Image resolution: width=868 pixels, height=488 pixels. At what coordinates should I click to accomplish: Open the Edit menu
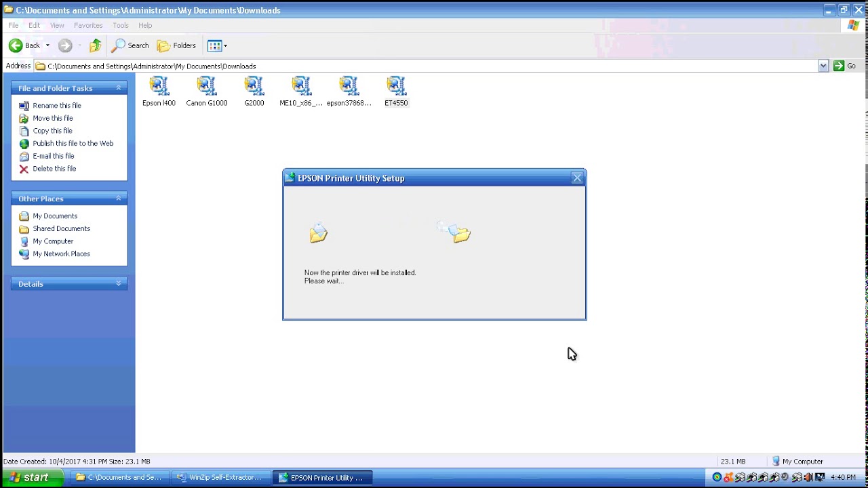click(x=35, y=25)
